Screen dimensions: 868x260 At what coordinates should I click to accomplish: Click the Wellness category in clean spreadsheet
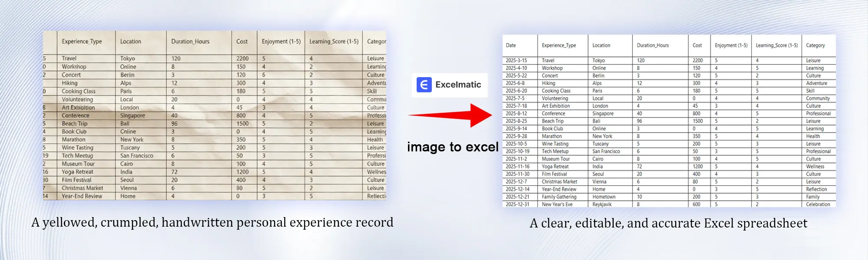coord(815,167)
